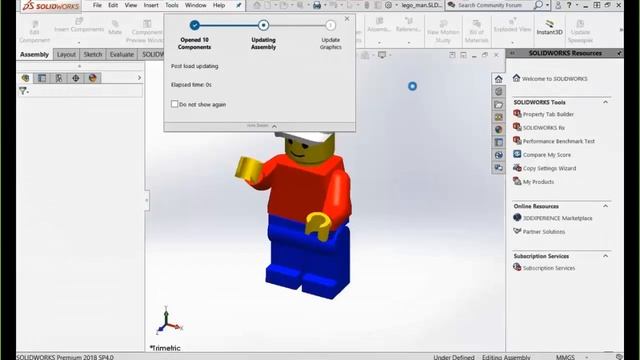Open the Window menu
The image size is (640, 360).
pyautogui.click(x=196, y=5)
